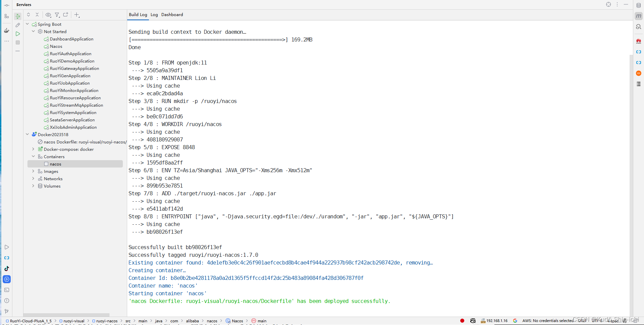This screenshot has width=644, height=325.
Task: Click the Google icon in status bar
Action: 515,321
